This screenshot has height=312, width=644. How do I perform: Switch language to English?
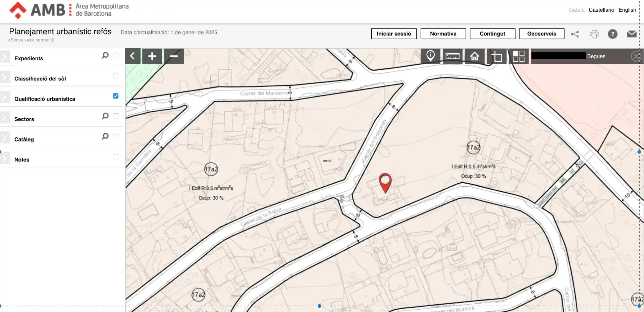pyautogui.click(x=627, y=10)
